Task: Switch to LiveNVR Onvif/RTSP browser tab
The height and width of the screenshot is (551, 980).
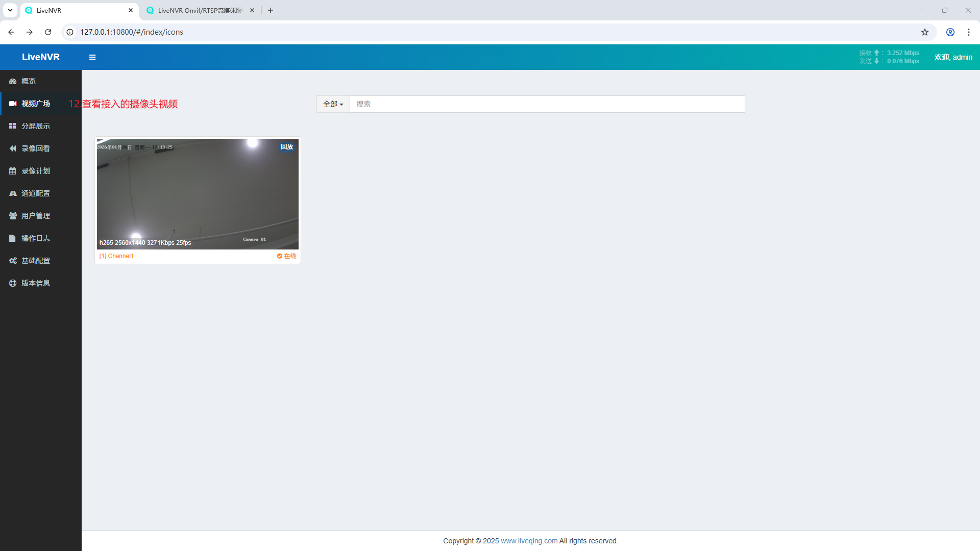Action: tap(200, 10)
